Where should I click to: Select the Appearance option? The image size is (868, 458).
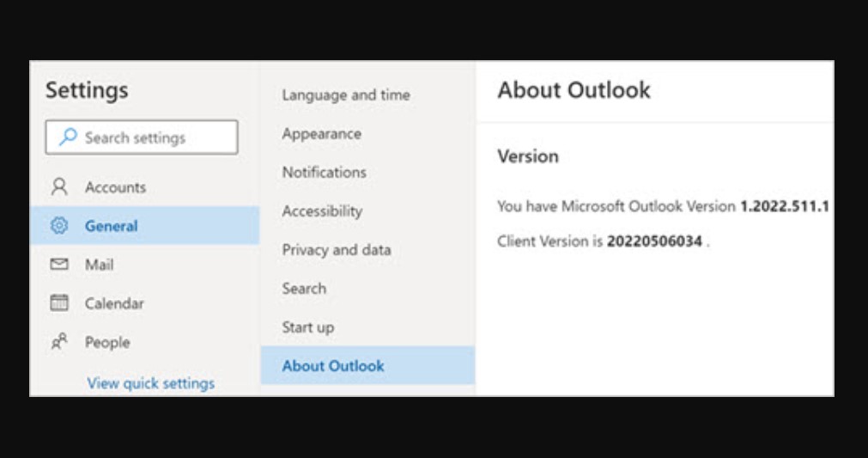point(322,133)
